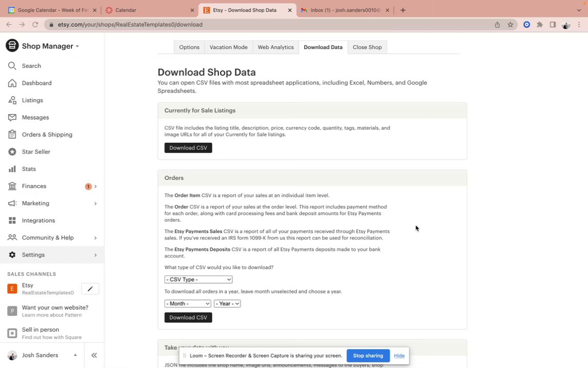Viewport: 588px width, 368px height.
Task: Click the Stop sharing button
Action: 368,356
